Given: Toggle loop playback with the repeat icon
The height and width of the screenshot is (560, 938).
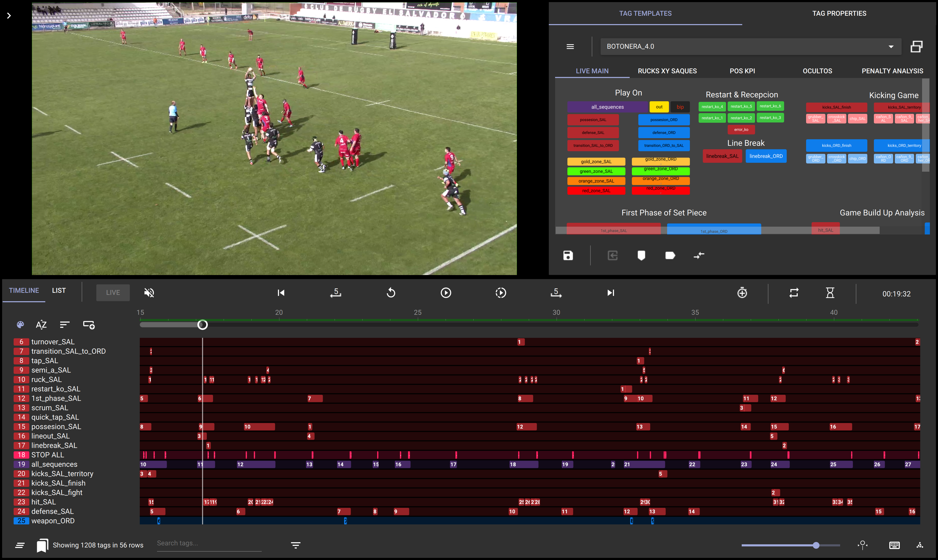Looking at the screenshot, I should (x=794, y=293).
